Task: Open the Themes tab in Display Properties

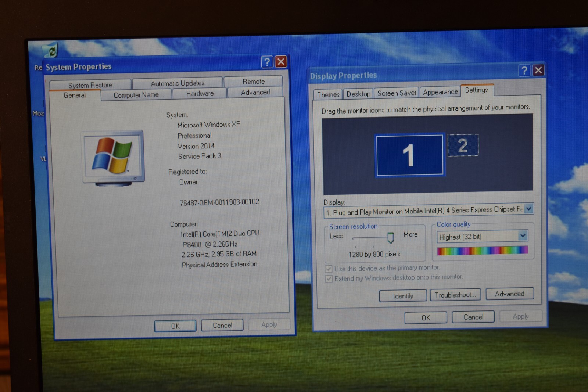Action: click(x=328, y=94)
